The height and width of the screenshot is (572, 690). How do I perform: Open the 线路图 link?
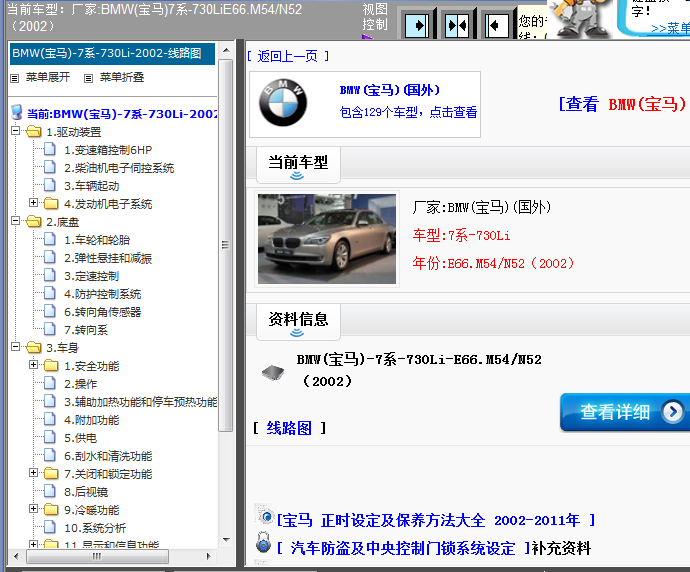tap(289, 428)
